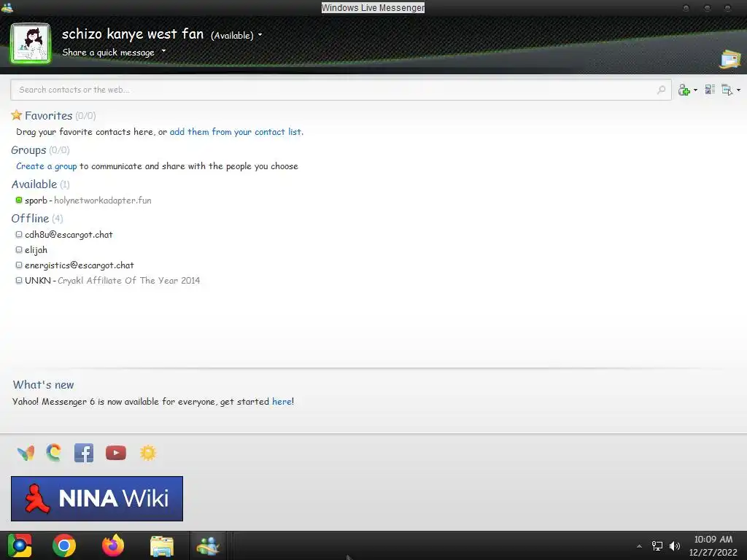Image resolution: width=747 pixels, height=560 pixels.
Task: Click offline status icon beside UNKN
Action: [19, 280]
